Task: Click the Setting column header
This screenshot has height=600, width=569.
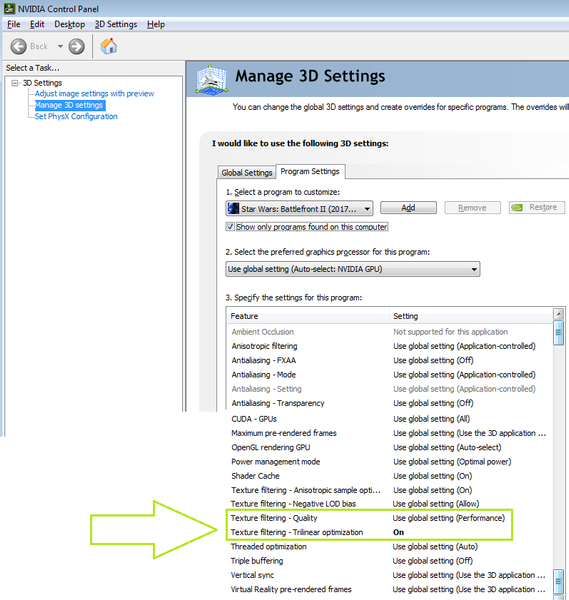Action: (471, 316)
